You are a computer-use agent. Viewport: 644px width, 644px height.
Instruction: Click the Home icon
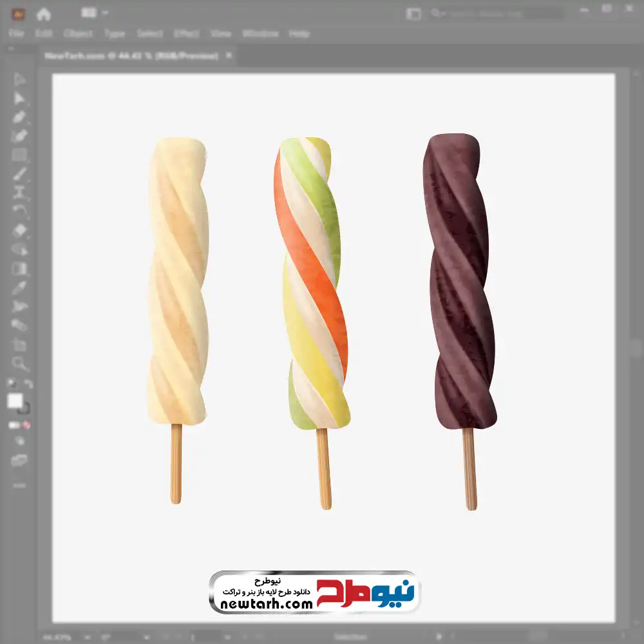[44, 14]
